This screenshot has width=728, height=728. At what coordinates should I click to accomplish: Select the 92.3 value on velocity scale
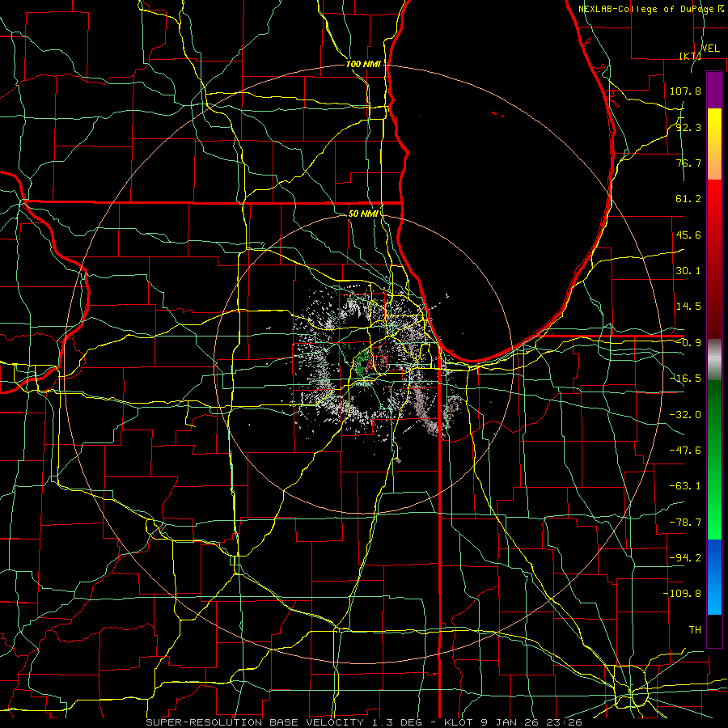[x=688, y=127]
